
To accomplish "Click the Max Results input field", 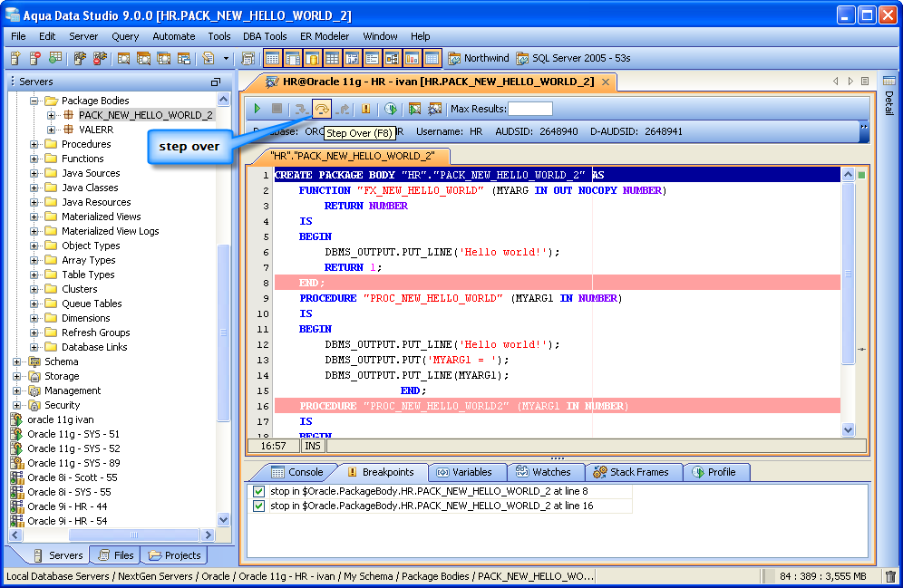I will tap(529, 109).
